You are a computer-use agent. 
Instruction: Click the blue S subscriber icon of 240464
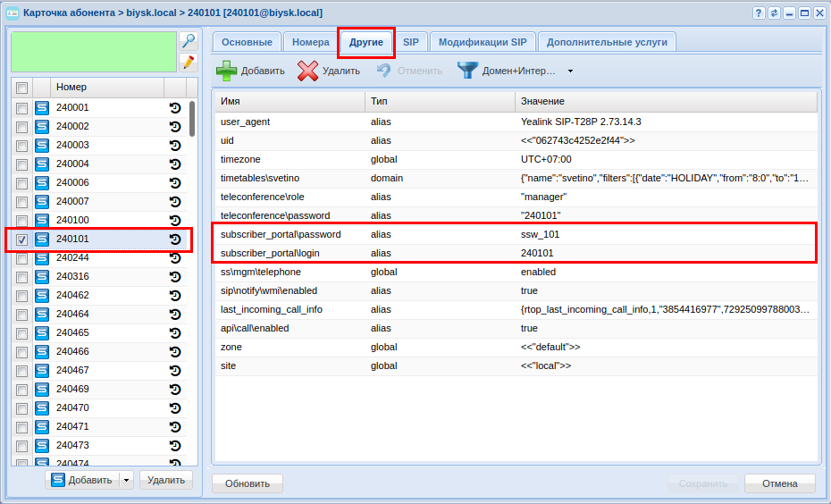42,315
